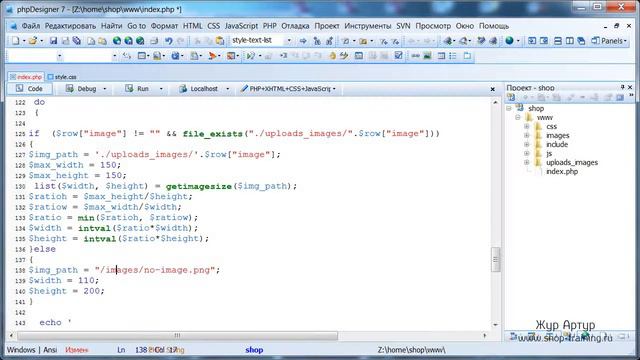Image resolution: width=640 pixels, height=360 pixels.
Task: Expand the images folder
Action: pos(527,136)
